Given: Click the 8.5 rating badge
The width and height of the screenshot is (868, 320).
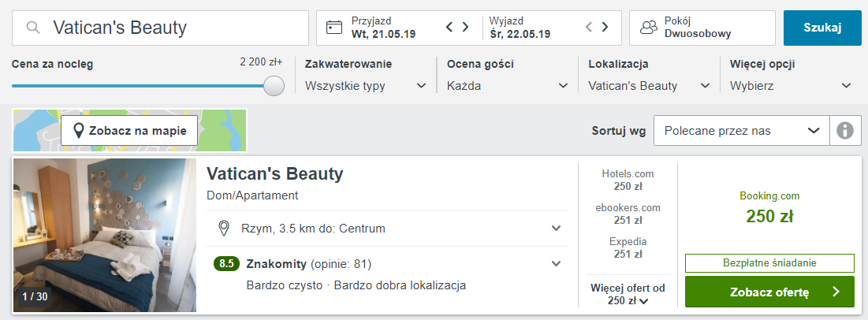Looking at the screenshot, I should pyautogui.click(x=226, y=264).
